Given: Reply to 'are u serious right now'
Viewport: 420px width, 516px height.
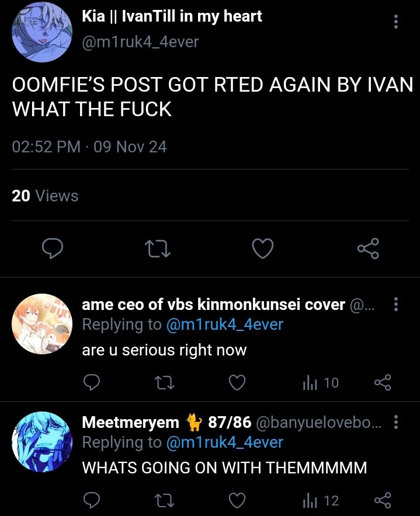Looking at the screenshot, I should click(92, 382).
